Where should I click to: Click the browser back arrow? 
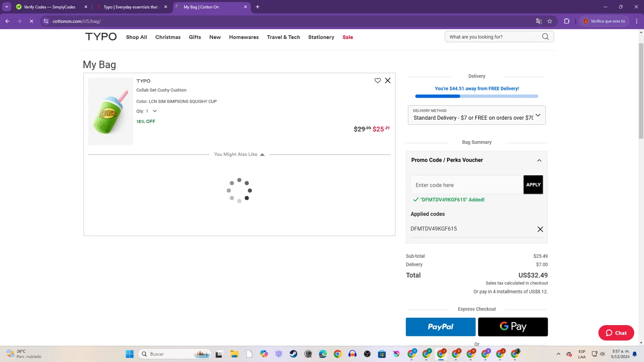(x=7, y=21)
